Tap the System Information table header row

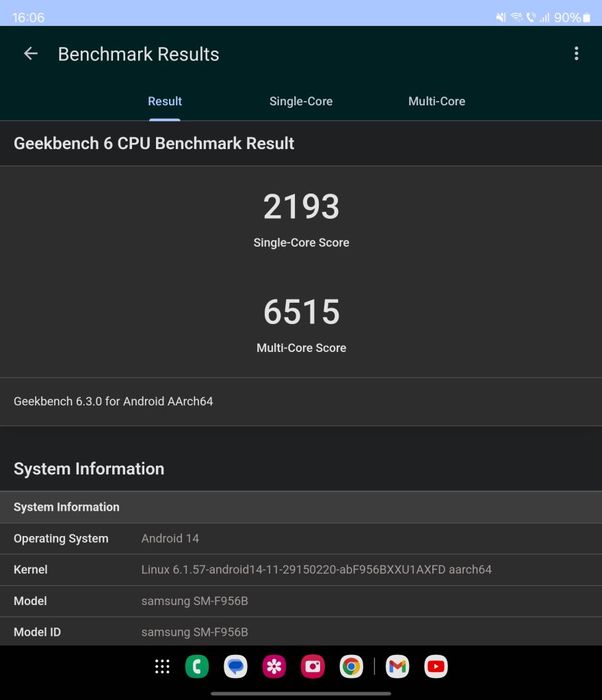click(x=301, y=507)
